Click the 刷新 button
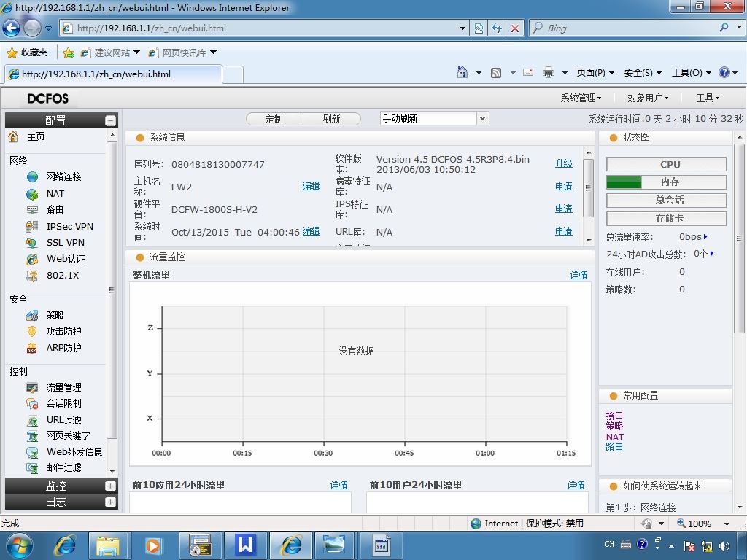 click(x=332, y=119)
